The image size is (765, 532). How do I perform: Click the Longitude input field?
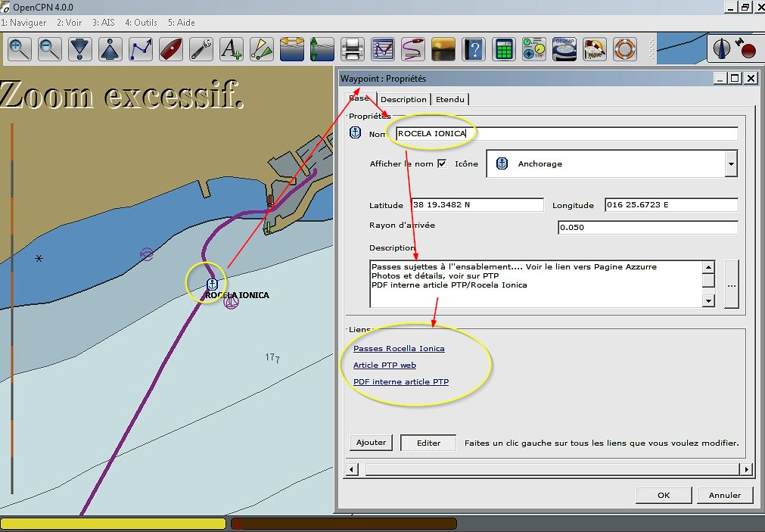pyautogui.click(x=671, y=205)
